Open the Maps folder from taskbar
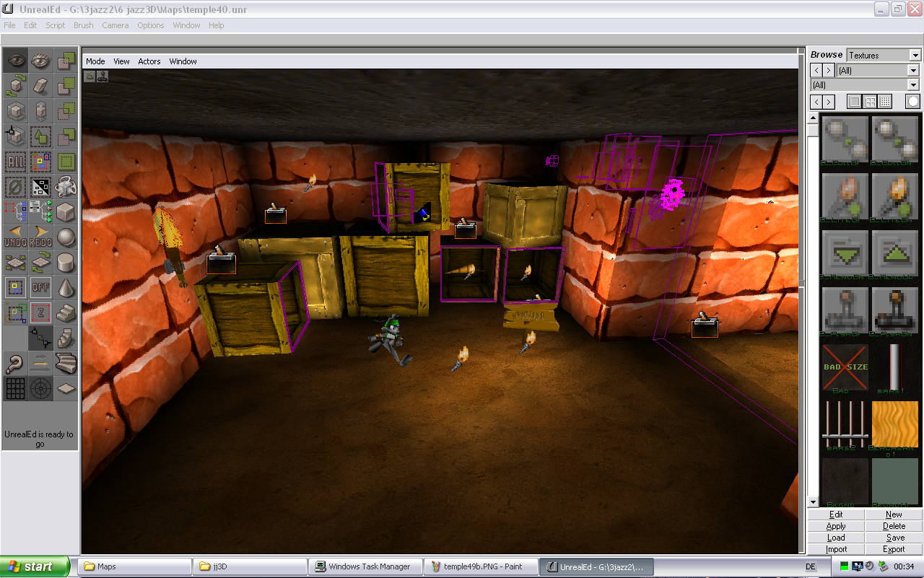 tap(134, 566)
